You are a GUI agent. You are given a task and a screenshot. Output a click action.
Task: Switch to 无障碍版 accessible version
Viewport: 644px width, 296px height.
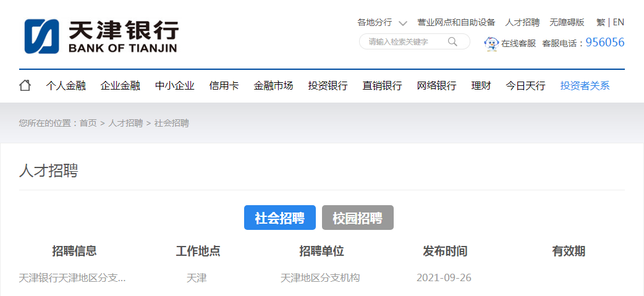click(x=567, y=22)
